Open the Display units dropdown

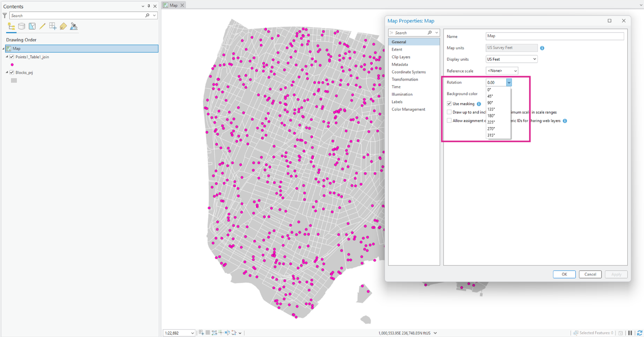pos(535,59)
